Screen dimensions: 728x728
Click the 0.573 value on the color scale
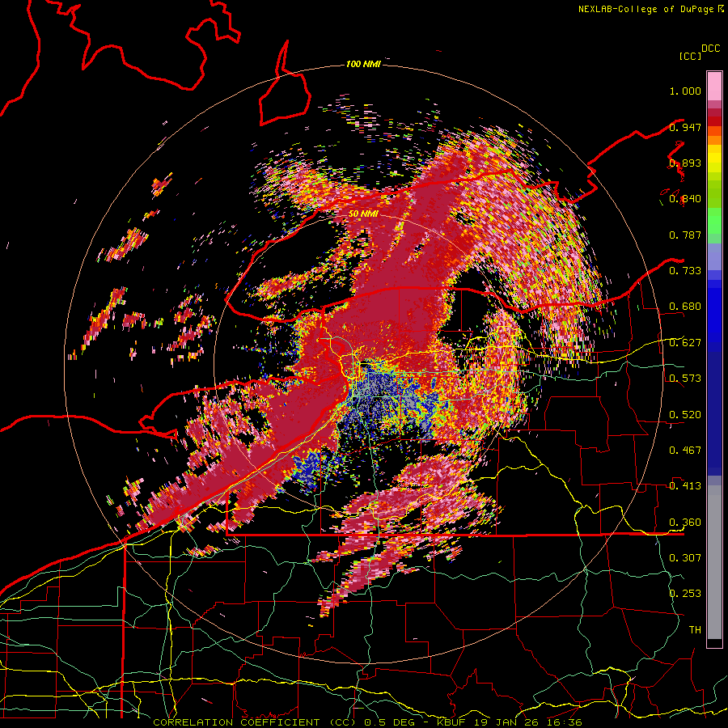tap(685, 379)
